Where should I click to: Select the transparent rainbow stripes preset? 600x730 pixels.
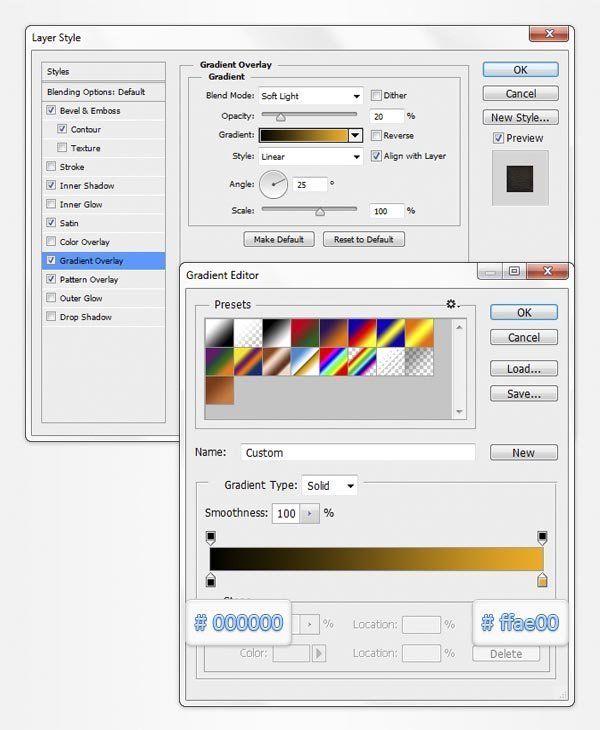pyautogui.click(x=362, y=361)
